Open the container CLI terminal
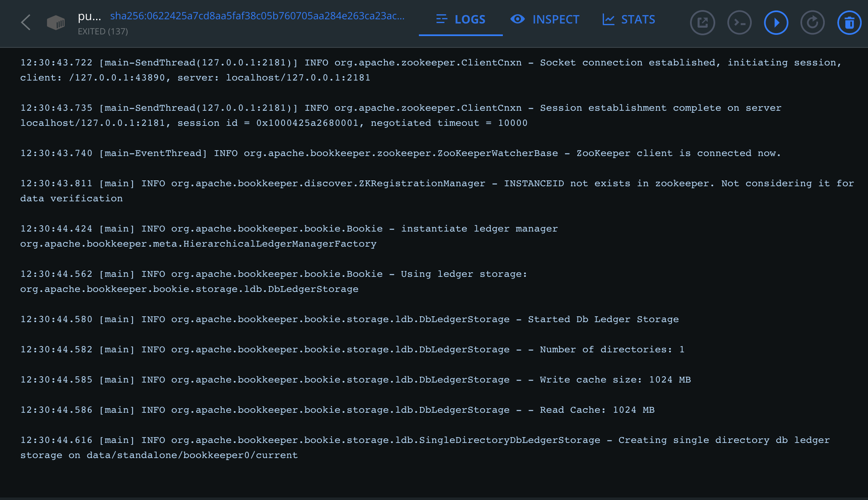Screen dimensions: 868x500 coord(739,23)
